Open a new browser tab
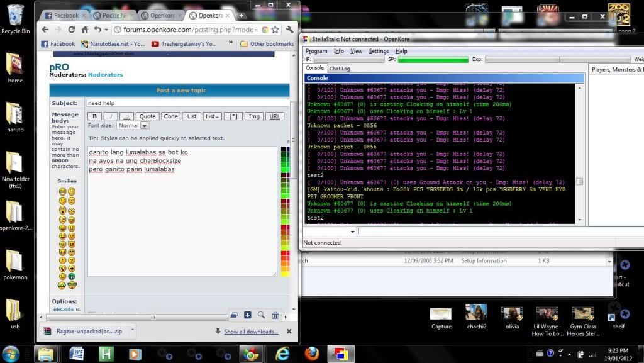644x363 pixels. click(241, 16)
